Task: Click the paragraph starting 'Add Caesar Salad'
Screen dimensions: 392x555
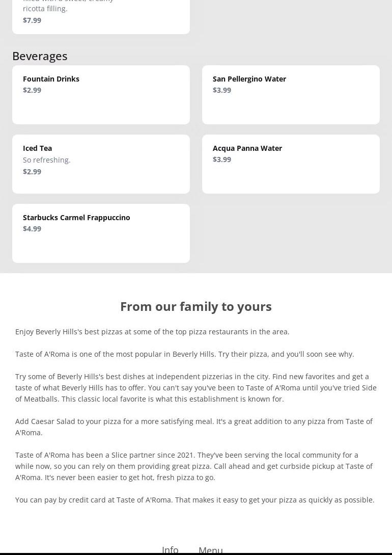Action: click(x=194, y=427)
